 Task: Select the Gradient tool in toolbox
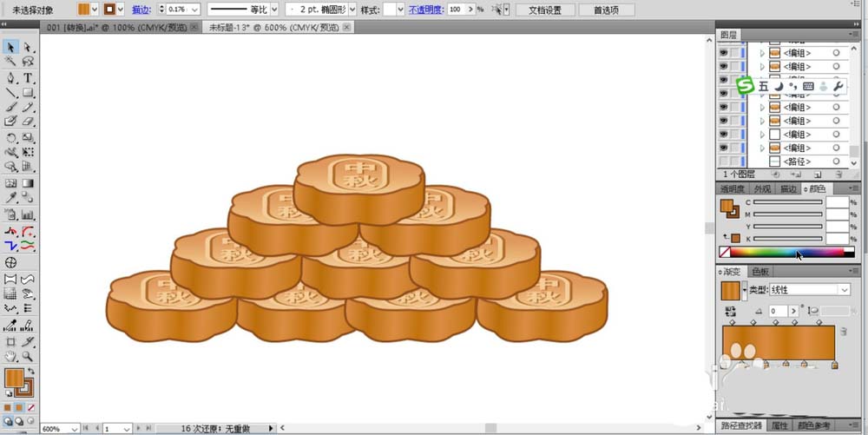tap(28, 183)
